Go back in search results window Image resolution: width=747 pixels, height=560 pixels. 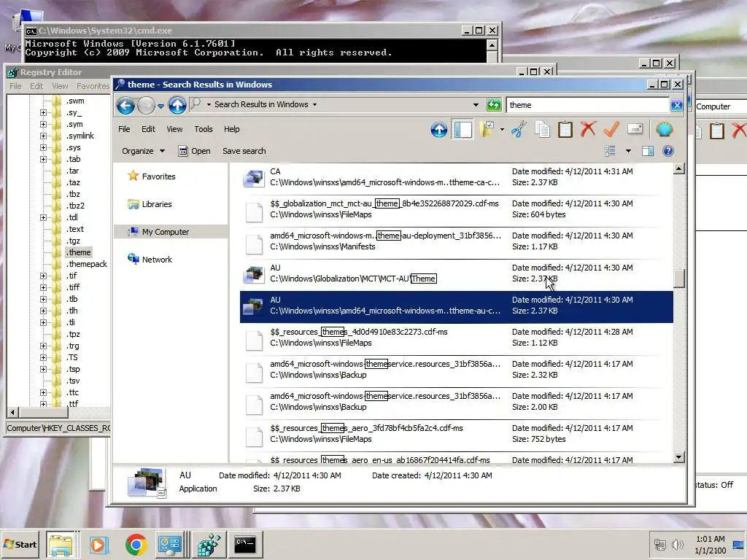coord(125,105)
